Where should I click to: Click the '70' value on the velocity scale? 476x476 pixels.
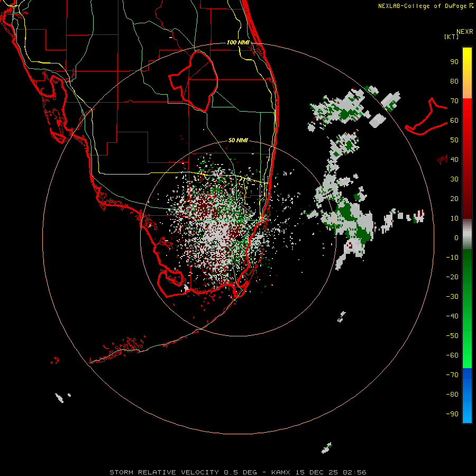click(454, 101)
